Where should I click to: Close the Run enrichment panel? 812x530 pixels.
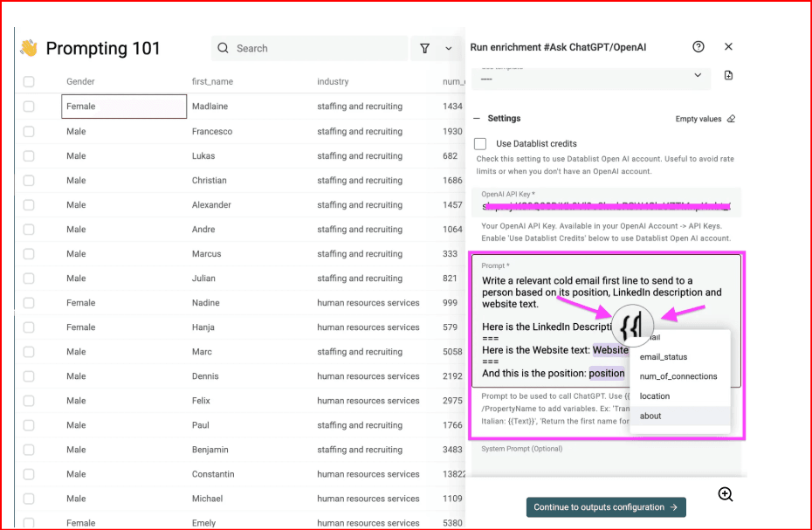tap(729, 47)
